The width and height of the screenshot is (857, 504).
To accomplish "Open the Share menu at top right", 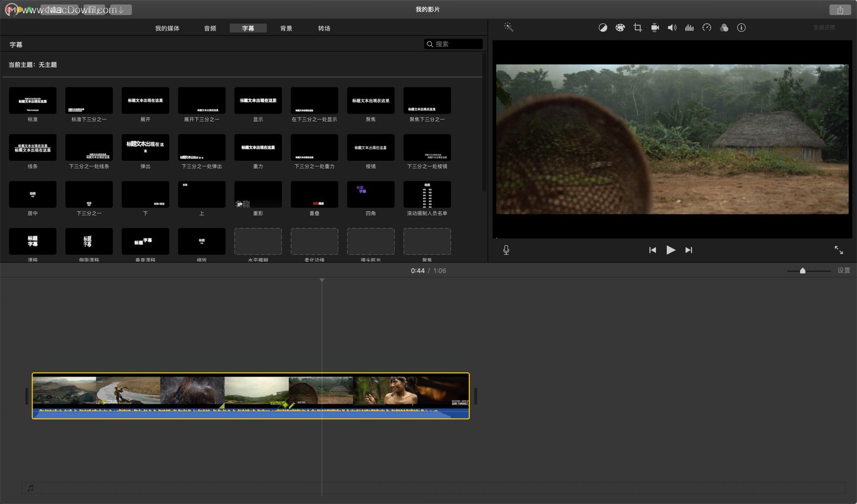I will pyautogui.click(x=839, y=9).
